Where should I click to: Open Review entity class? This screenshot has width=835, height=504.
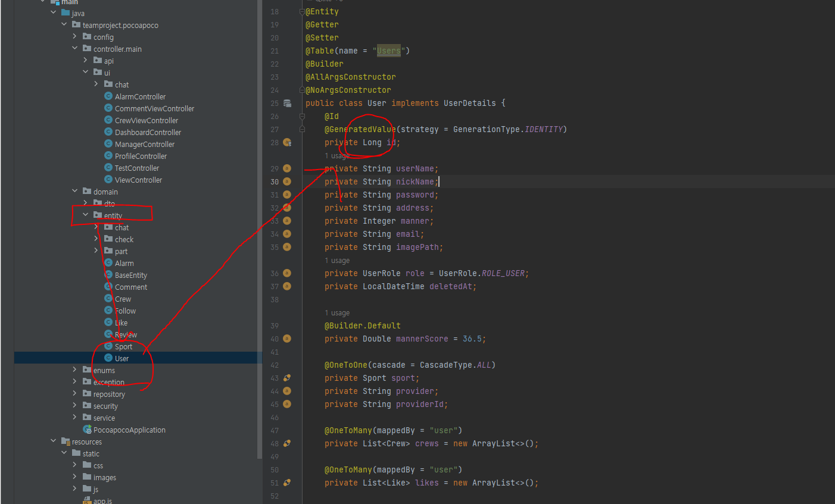pos(126,334)
